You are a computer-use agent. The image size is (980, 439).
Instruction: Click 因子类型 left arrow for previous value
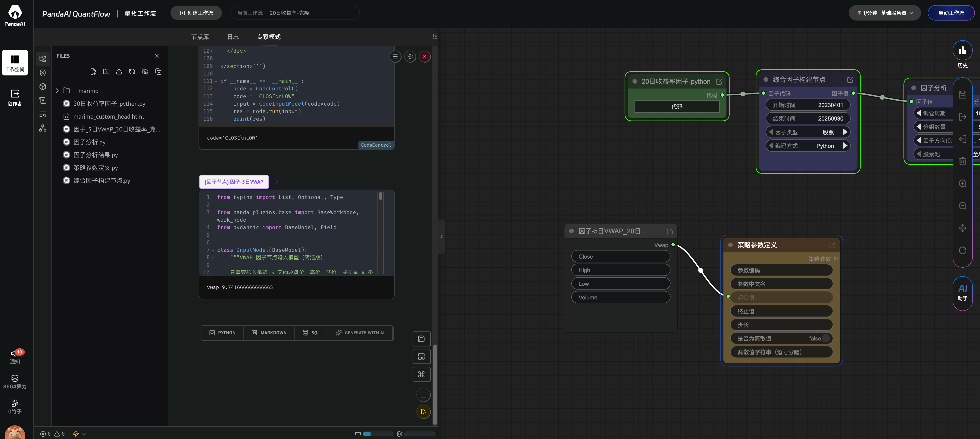tap(771, 132)
